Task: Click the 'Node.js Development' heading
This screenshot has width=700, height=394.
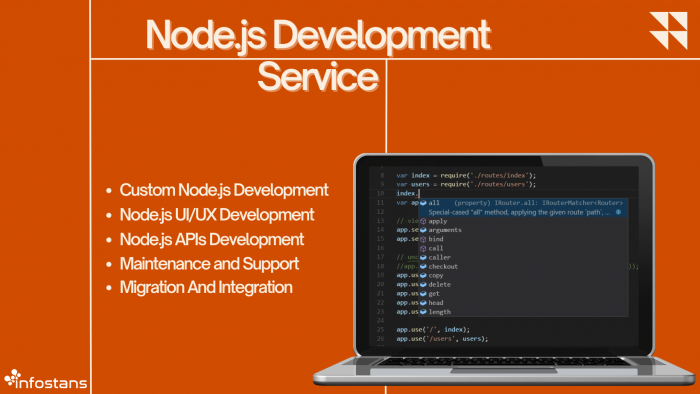Action: click(318, 35)
